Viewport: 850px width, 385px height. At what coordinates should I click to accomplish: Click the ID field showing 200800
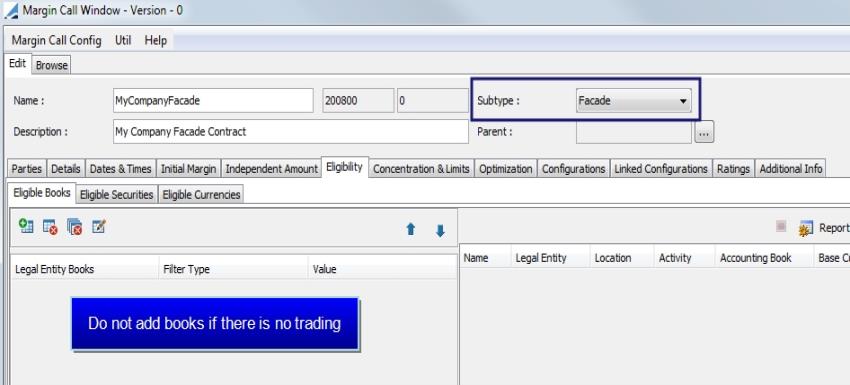(x=358, y=100)
